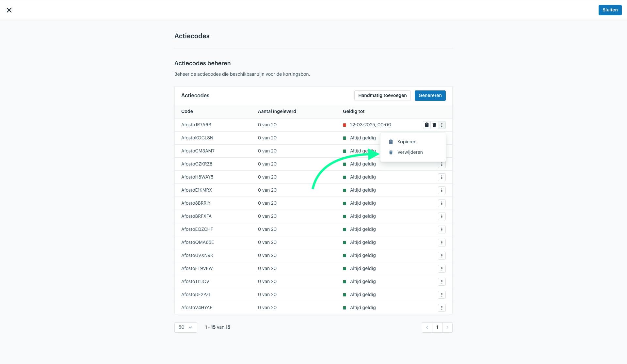Click the Sluiten button
Screen dimensions: 627x364
610,10
